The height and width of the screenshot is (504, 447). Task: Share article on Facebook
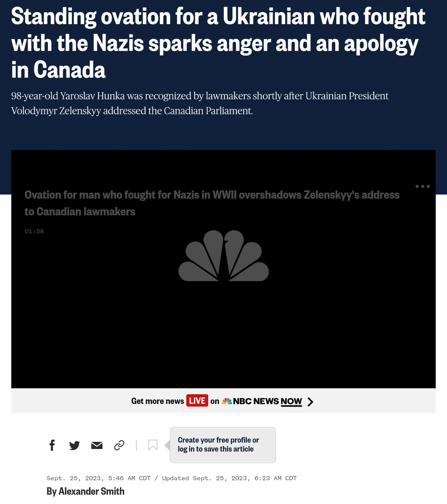(x=52, y=445)
